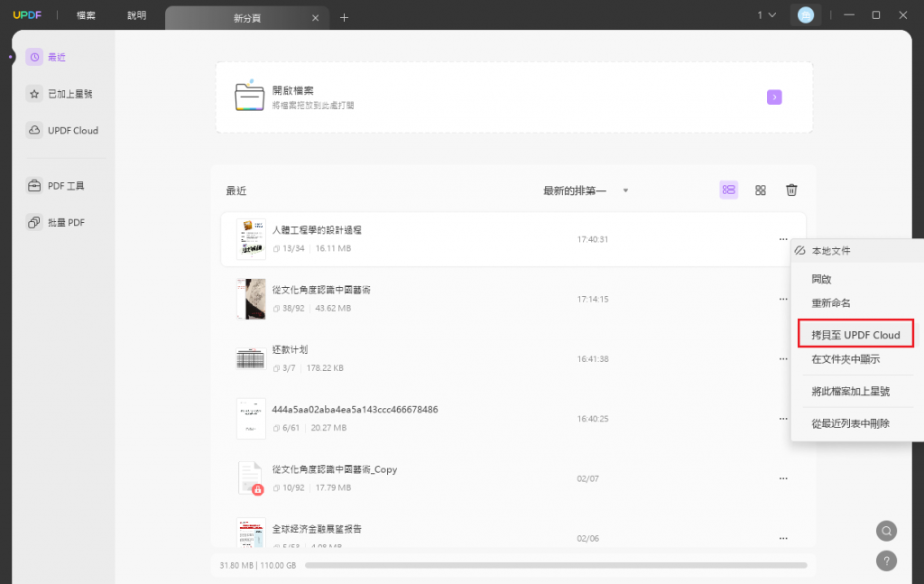924x584 pixels.
Task: Open 批量 PDF batch tools
Action: coord(56,222)
